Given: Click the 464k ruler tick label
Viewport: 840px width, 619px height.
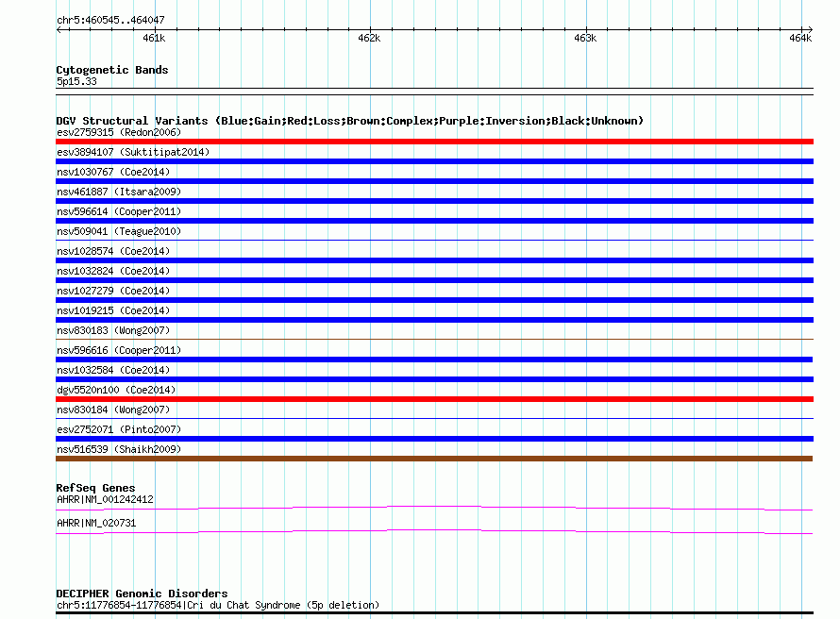Looking at the screenshot, I should (800, 38).
